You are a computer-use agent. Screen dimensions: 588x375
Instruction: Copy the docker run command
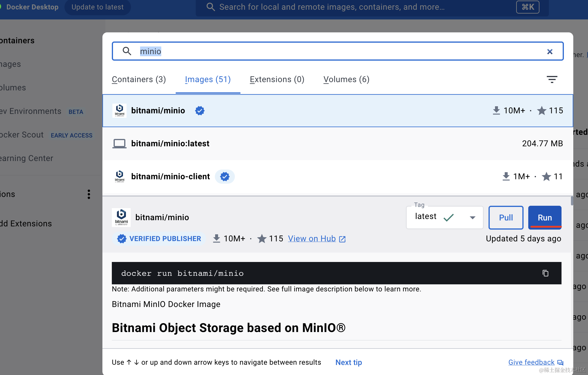[x=545, y=273]
